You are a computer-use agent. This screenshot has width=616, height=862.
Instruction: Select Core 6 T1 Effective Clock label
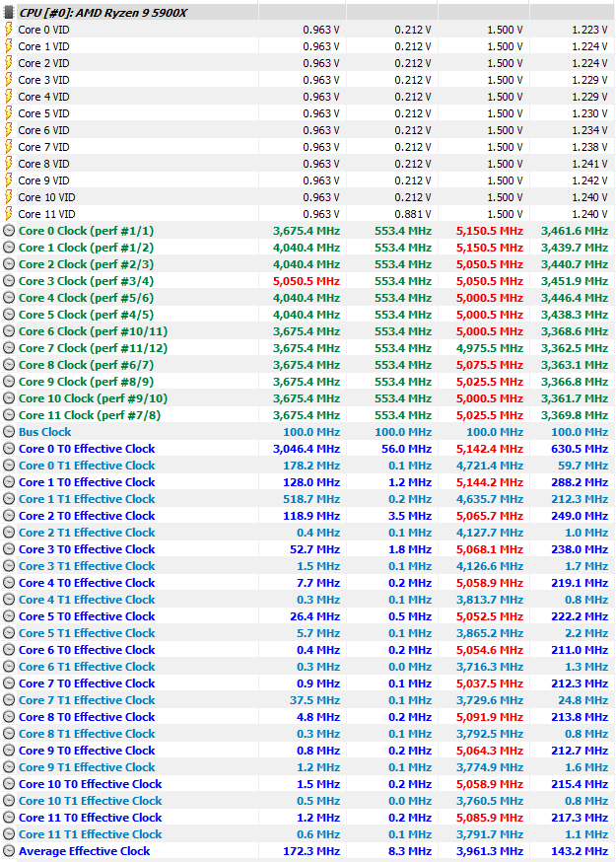[x=87, y=667]
